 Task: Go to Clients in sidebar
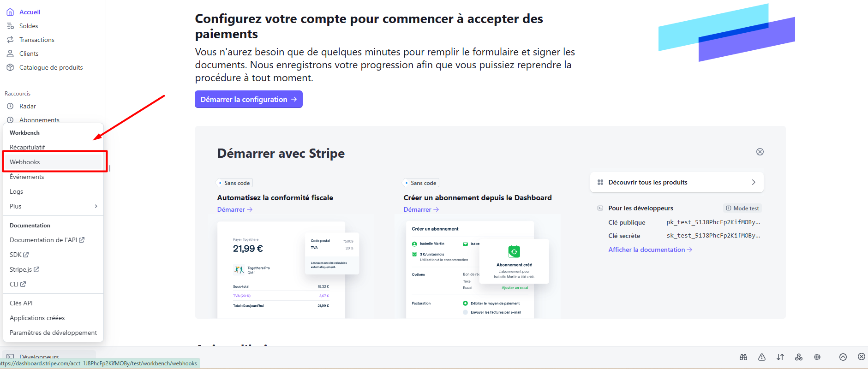(x=29, y=54)
